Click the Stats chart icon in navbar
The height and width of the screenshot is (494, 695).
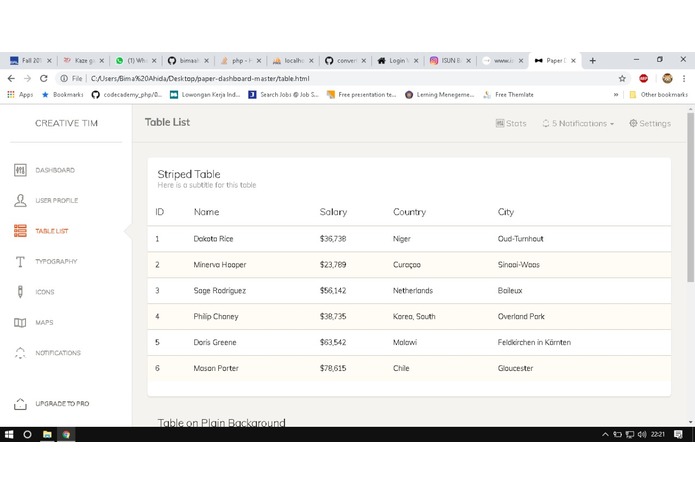click(x=500, y=124)
